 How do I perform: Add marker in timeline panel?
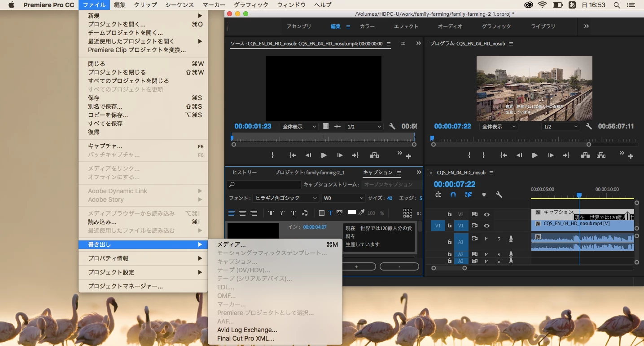point(484,195)
